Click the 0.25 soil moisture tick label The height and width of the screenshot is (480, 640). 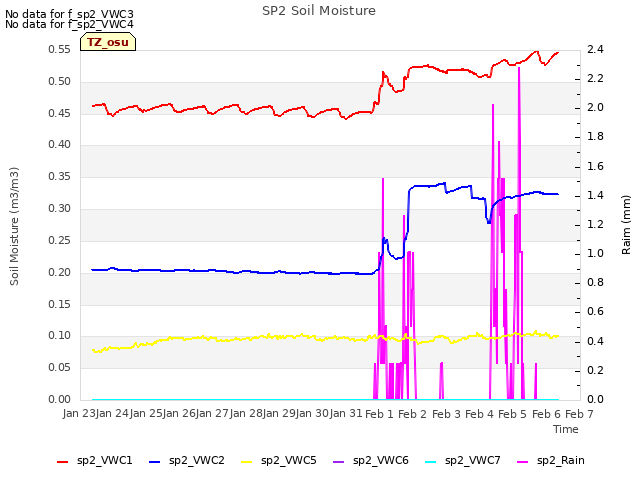click(60, 240)
